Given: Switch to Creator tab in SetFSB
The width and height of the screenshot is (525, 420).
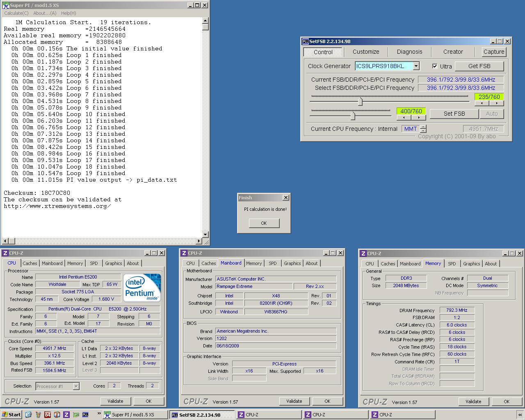Looking at the screenshot, I should point(453,52).
